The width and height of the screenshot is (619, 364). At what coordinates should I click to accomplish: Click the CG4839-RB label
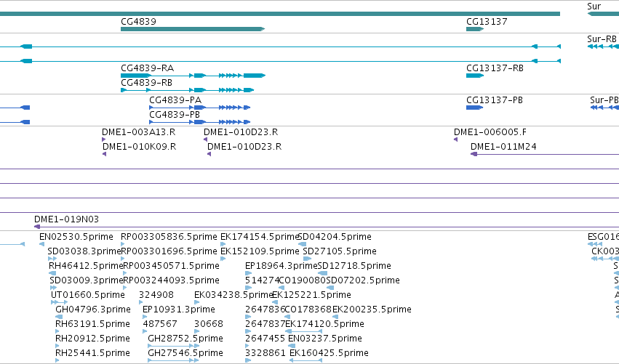(146, 83)
